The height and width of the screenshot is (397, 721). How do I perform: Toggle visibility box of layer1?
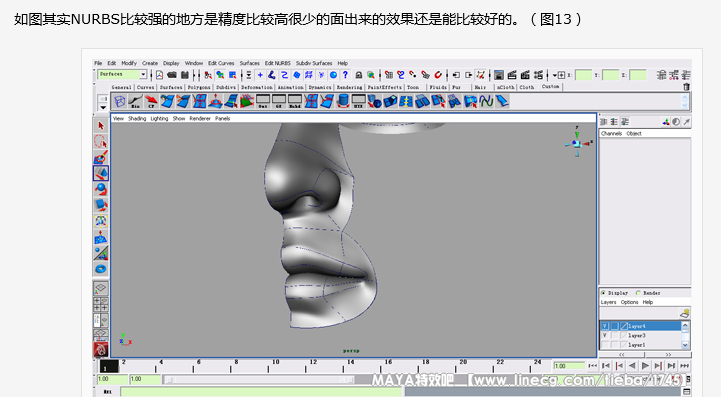point(605,345)
